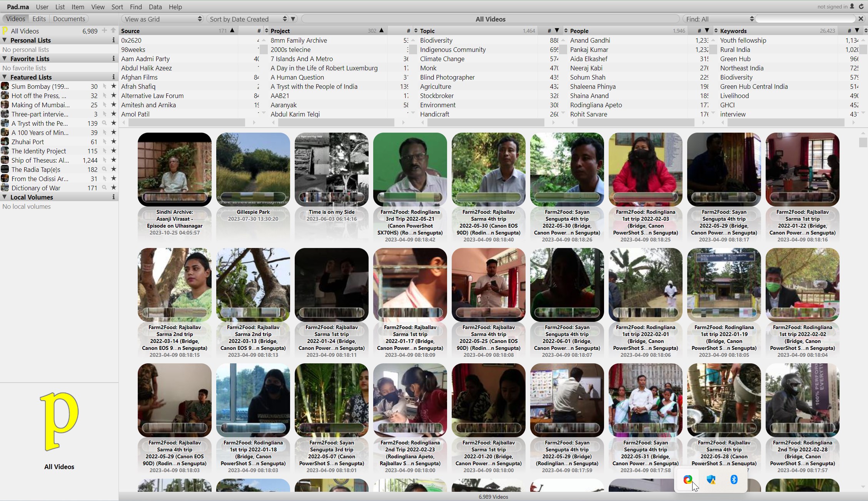Click the cursor icon in the Hot off the Press row
The image size is (868, 501).
tap(104, 95)
